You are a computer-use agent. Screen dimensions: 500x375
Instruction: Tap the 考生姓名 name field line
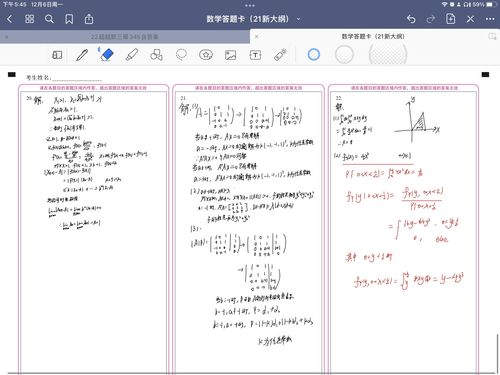(x=77, y=78)
